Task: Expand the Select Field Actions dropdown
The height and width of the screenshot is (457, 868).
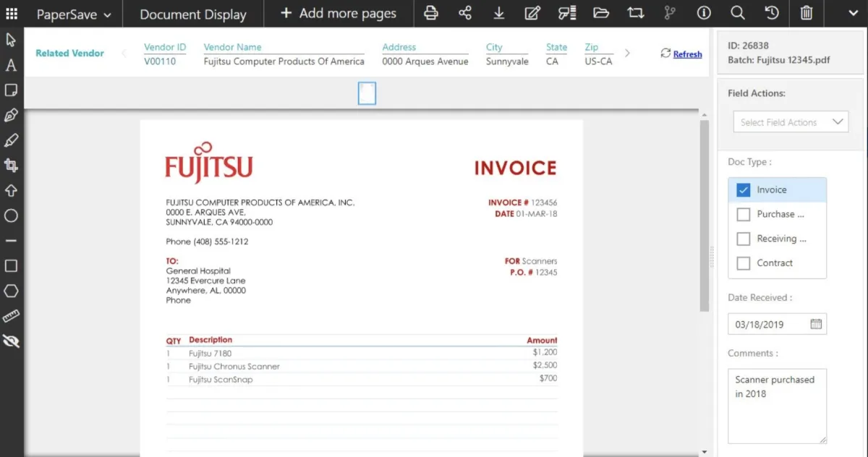Action: (791, 122)
